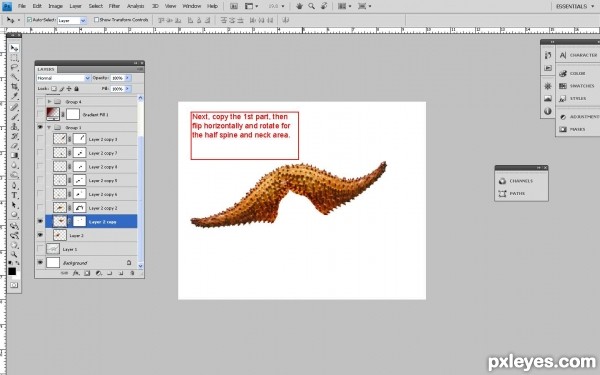Image resolution: width=600 pixels, height=375 pixels.
Task: Expand Group 4 folder
Action: pos(49,102)
